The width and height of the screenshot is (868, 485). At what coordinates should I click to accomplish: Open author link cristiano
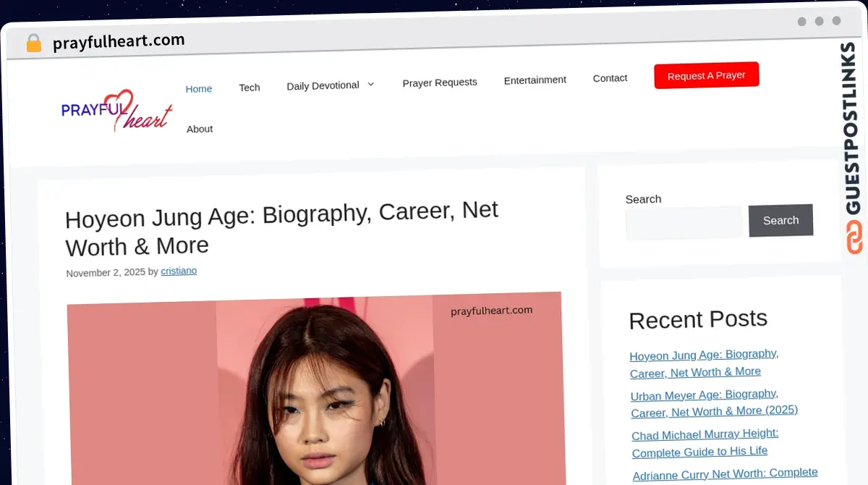[179, 271]
